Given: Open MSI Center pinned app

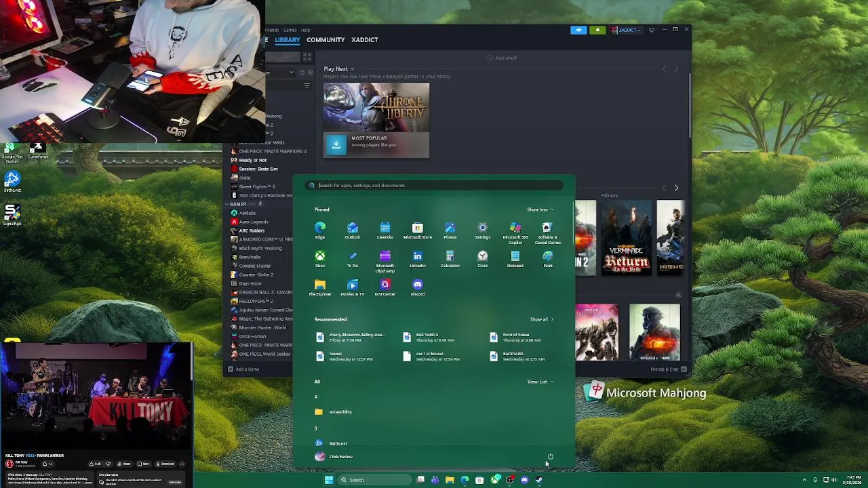Looking at the screenshot, I should 385,287.
